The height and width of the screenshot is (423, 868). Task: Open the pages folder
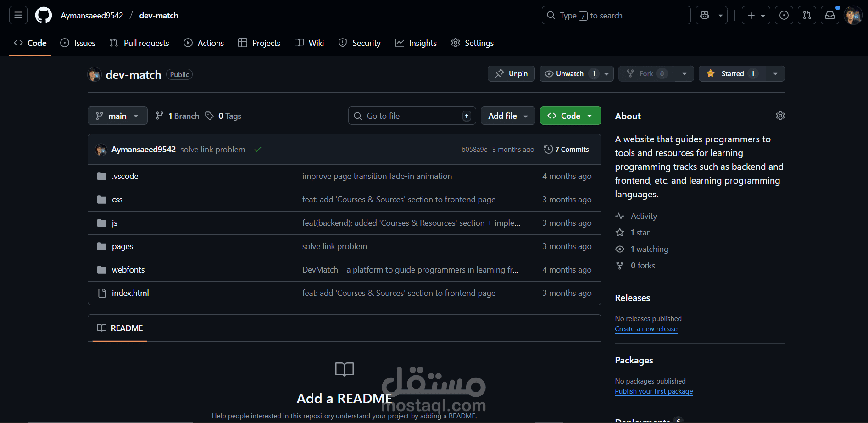coord(122,246)
